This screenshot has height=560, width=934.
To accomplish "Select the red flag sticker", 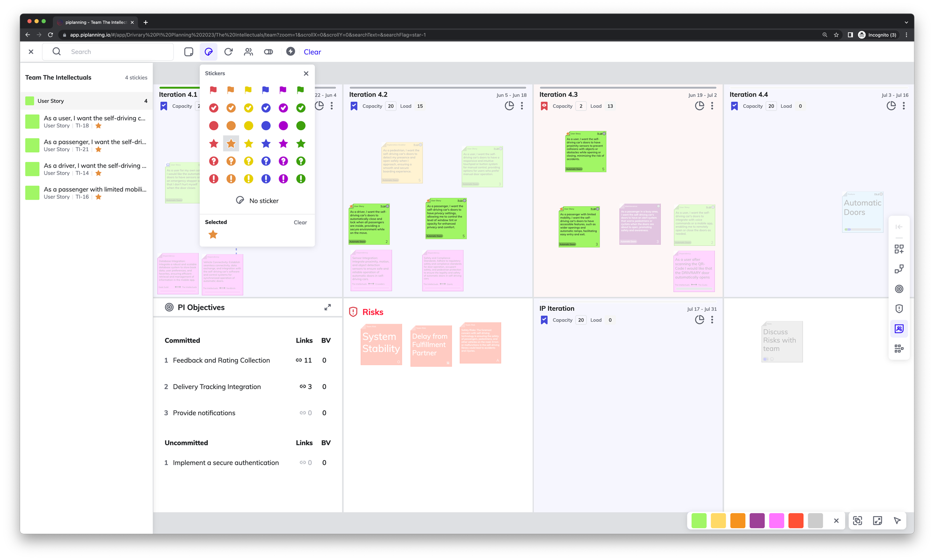I will click(213, 90).
